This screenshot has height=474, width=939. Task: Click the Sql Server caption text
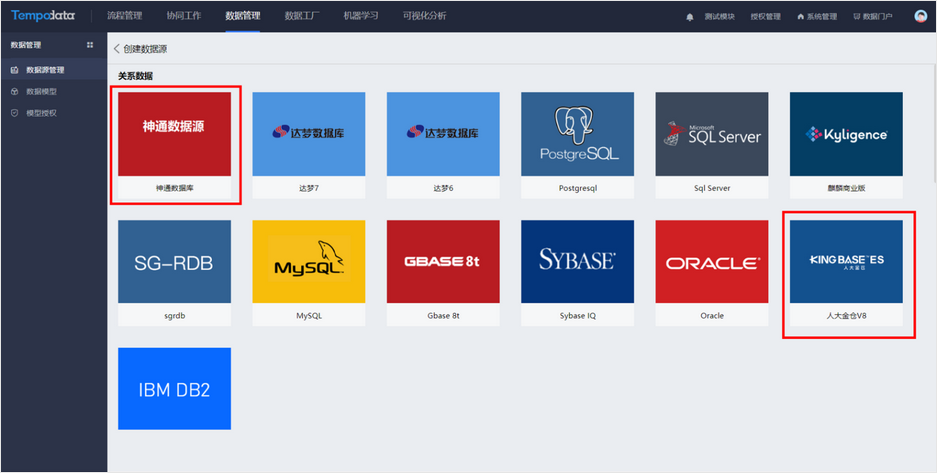pos(711,188)
